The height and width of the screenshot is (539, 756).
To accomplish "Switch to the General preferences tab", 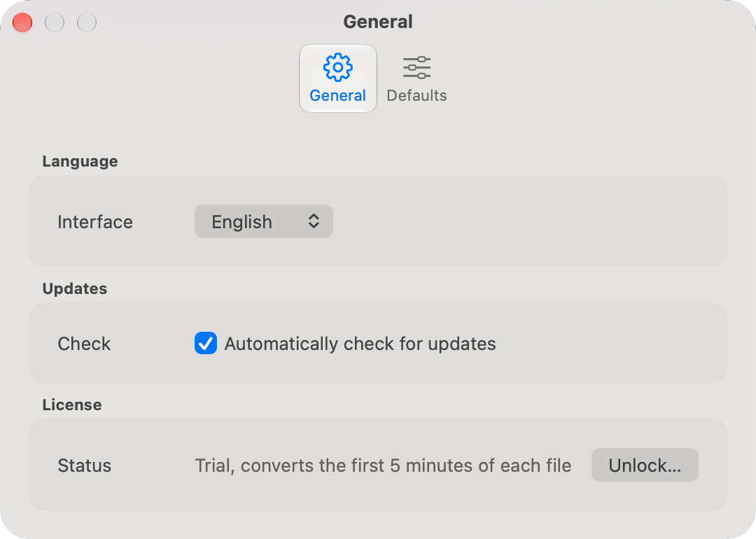I will 337,78.
